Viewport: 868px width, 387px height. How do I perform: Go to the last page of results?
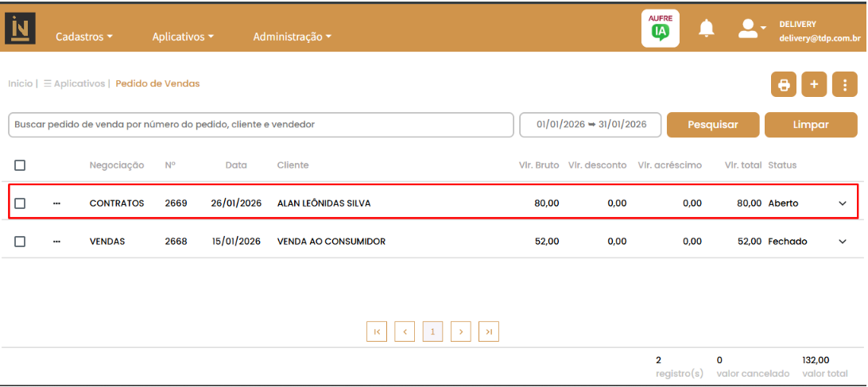click(489, 331)
